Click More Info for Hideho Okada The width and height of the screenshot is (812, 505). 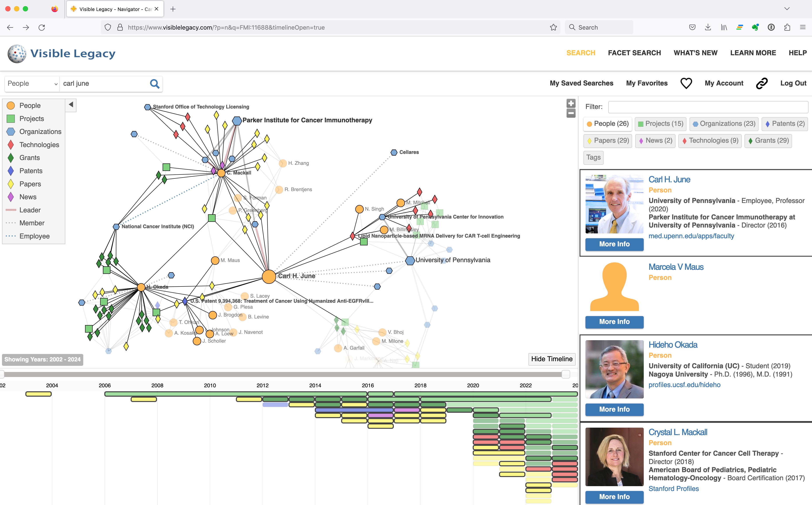point(614,409)
